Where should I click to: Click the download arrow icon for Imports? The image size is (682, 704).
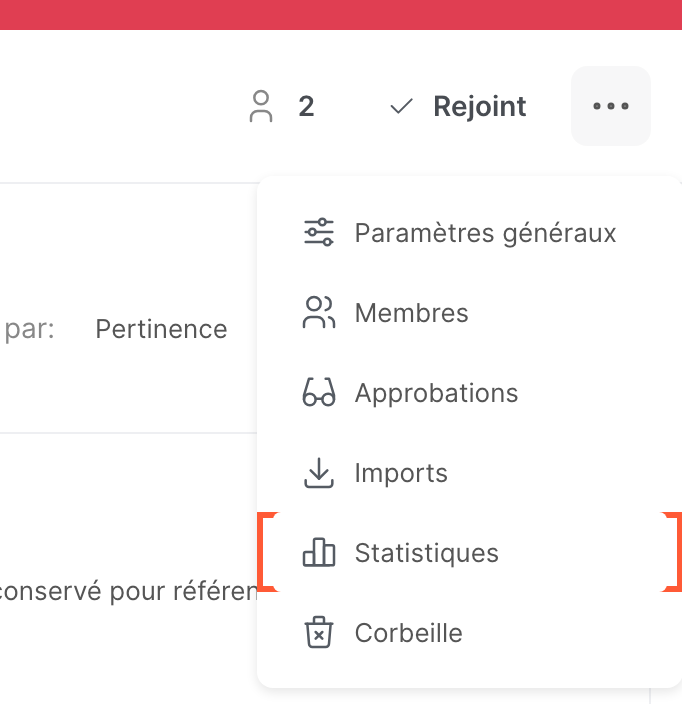(319, 473)
